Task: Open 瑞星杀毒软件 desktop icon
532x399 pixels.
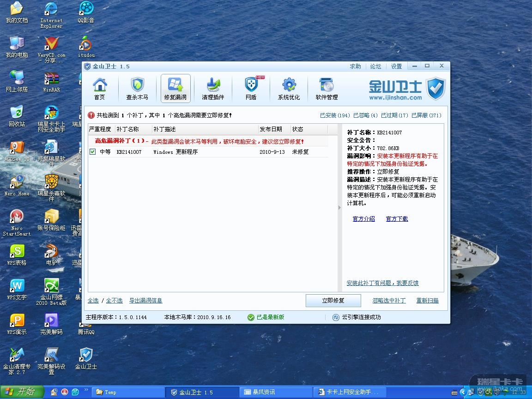Action: (51, 188)
